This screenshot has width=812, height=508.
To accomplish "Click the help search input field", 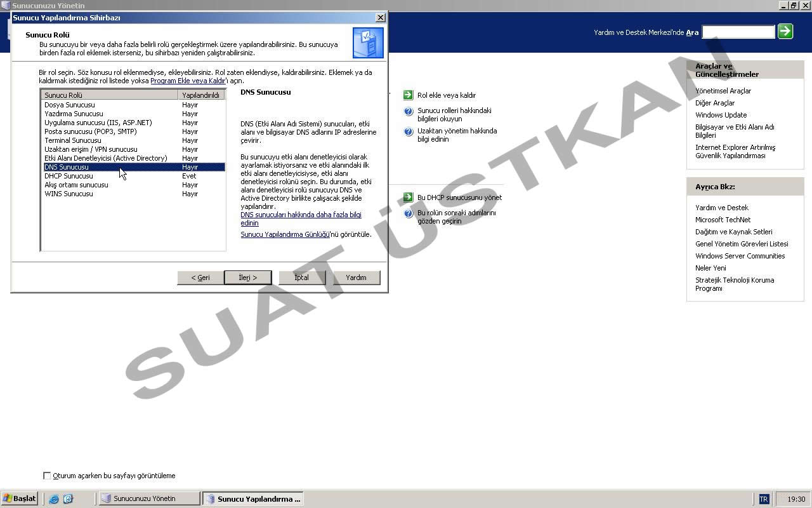I will pos(738,32).
